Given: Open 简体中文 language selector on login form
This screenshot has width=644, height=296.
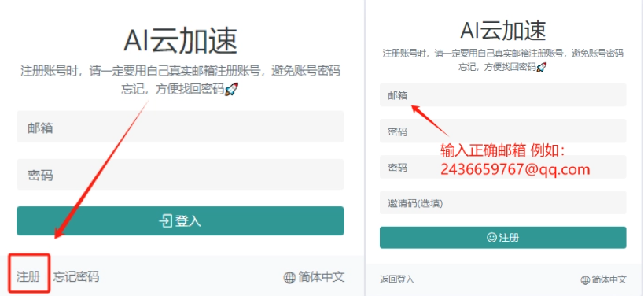Looking at the screenshot, I should [x=315, y=277].
